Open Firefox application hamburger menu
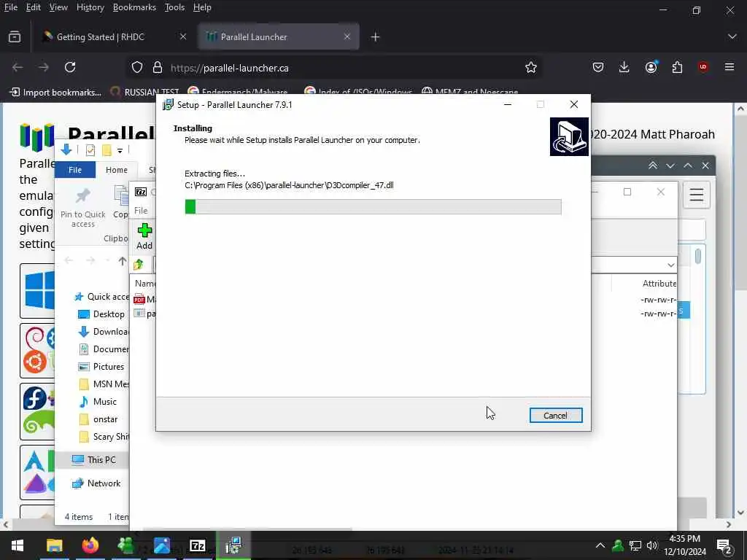 click(x=729, y=67)
